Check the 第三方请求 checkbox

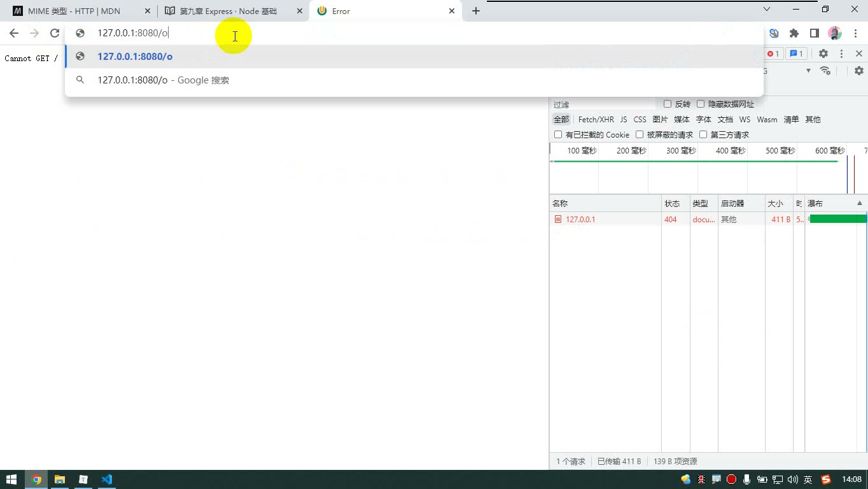click(703, 134)
